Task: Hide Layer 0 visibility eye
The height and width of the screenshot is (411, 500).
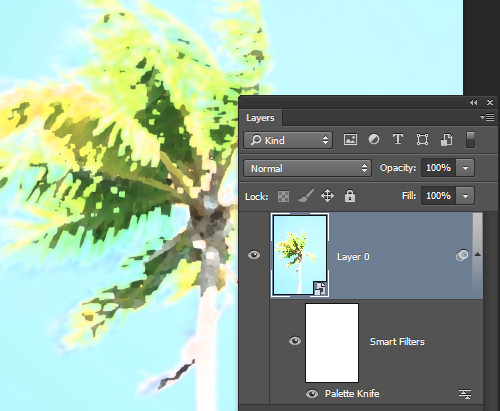Action: tap(254, 255)
